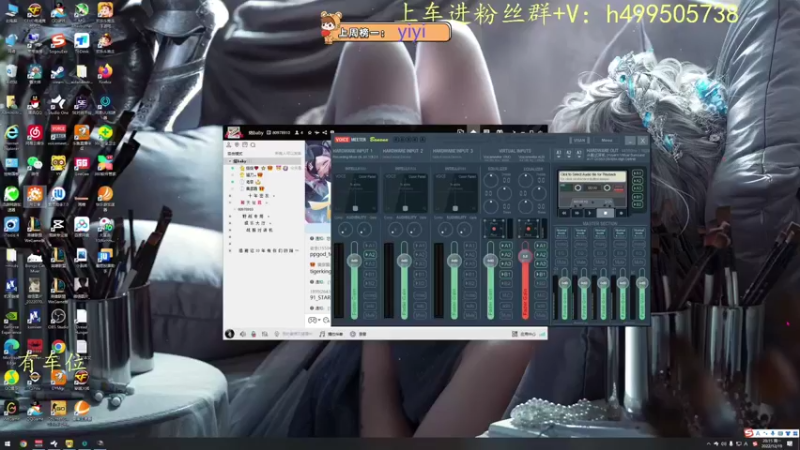Expand the 十年堂主 channel in YY
This screenshot has width=800, height=450.
tap(230, 195)
